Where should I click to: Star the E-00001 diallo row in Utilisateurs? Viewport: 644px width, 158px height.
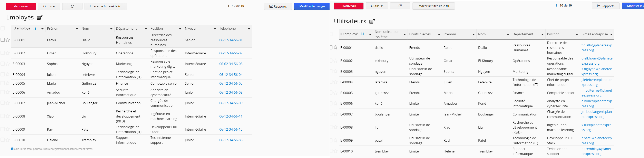point(335,48)
